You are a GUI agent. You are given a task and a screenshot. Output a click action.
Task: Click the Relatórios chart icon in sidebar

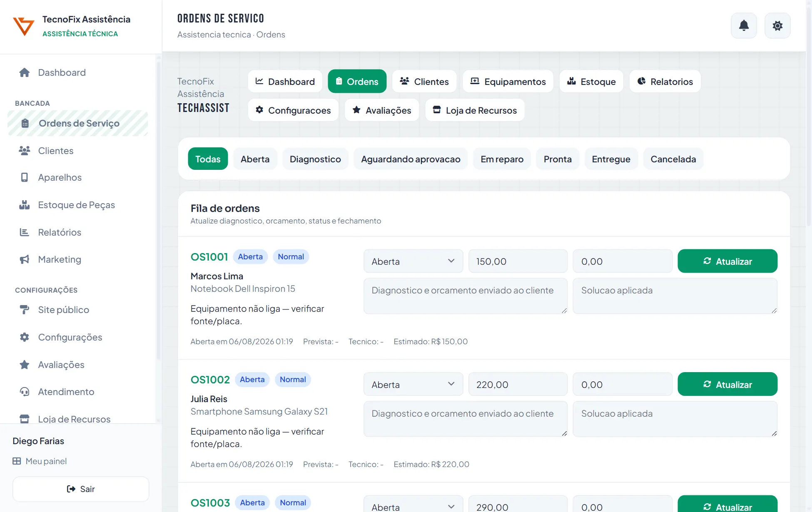point(25,232)
